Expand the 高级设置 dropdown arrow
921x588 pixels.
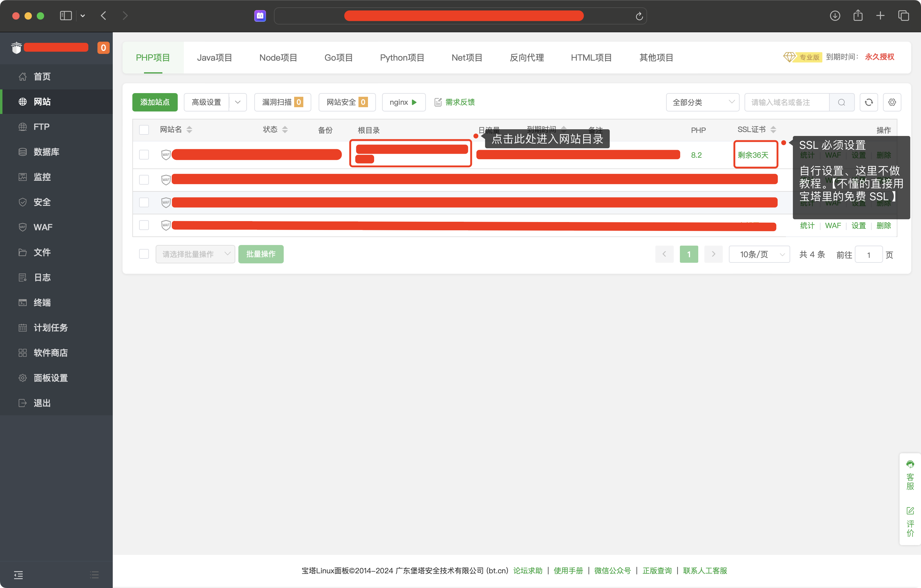[x=237, y=103]
